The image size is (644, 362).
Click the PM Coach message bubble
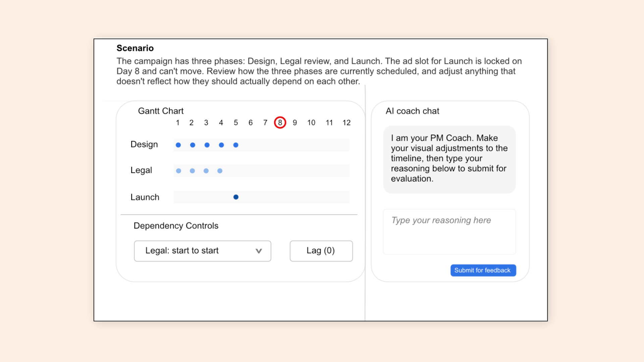[449, 160]
